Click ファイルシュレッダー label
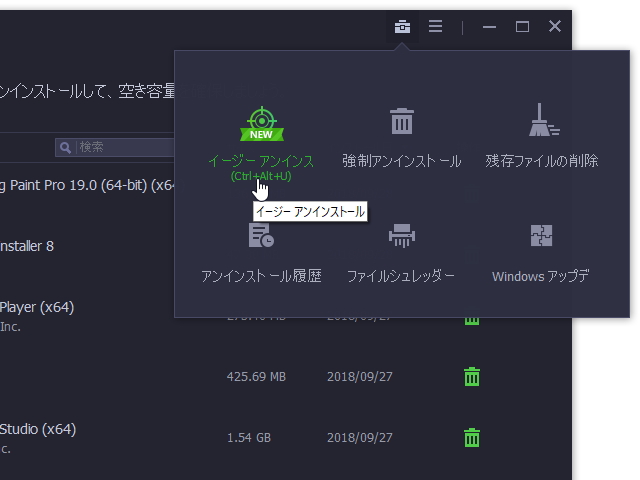This screenshot has width=640, height=480. [400, 276]
